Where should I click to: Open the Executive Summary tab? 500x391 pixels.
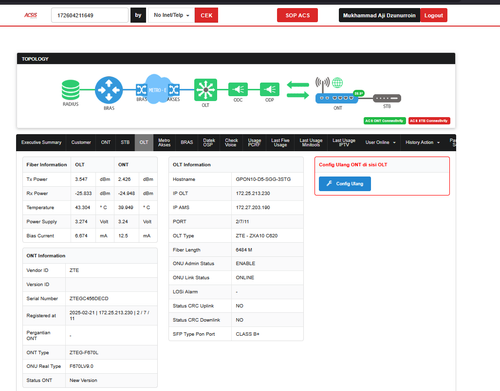(41, 142)
